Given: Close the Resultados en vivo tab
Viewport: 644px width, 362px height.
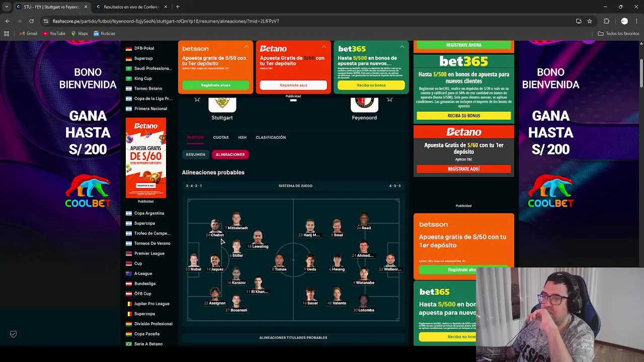Looking at the screenshot, I should click(x=166, y=7).
